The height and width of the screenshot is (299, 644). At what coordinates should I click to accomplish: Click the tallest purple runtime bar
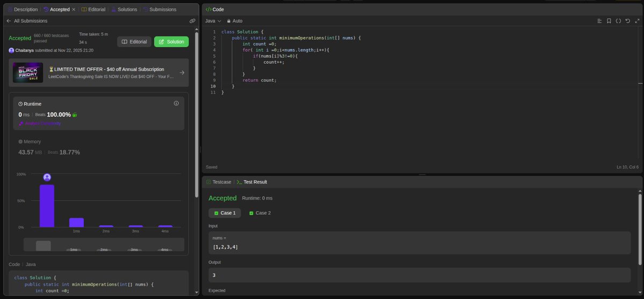pyautogui.click(x=47, y=206)
